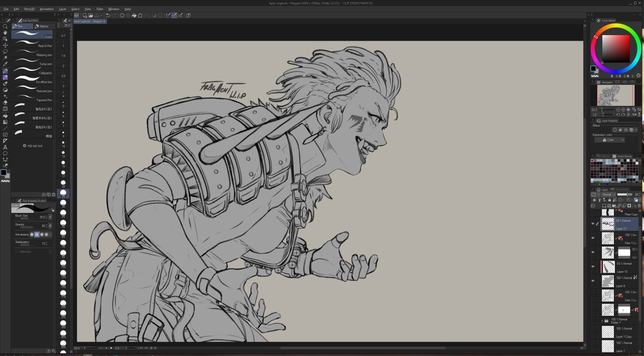
Task: Toggle visibility of Folder 1
Action: tap(593, 321)
